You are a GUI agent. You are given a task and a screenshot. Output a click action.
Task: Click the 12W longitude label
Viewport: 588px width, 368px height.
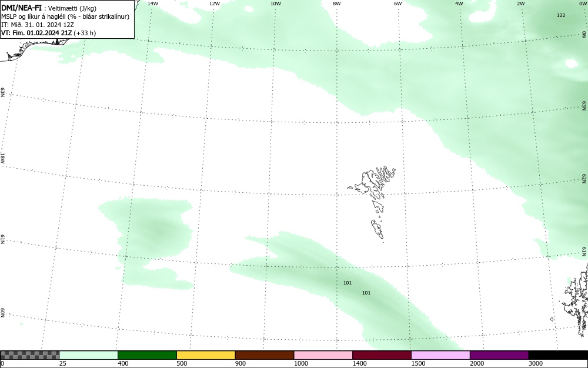[x=214, y=4]
